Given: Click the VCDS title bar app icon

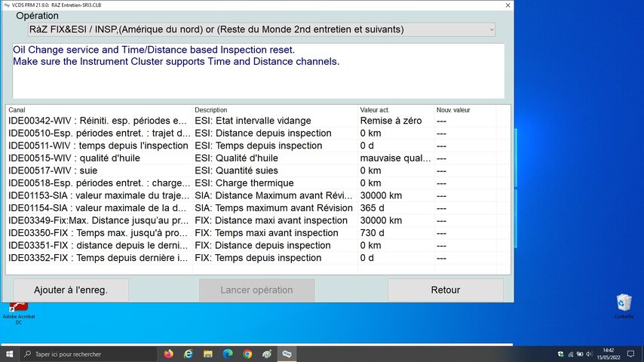Looking at the screenshot, I should point(6,5).
